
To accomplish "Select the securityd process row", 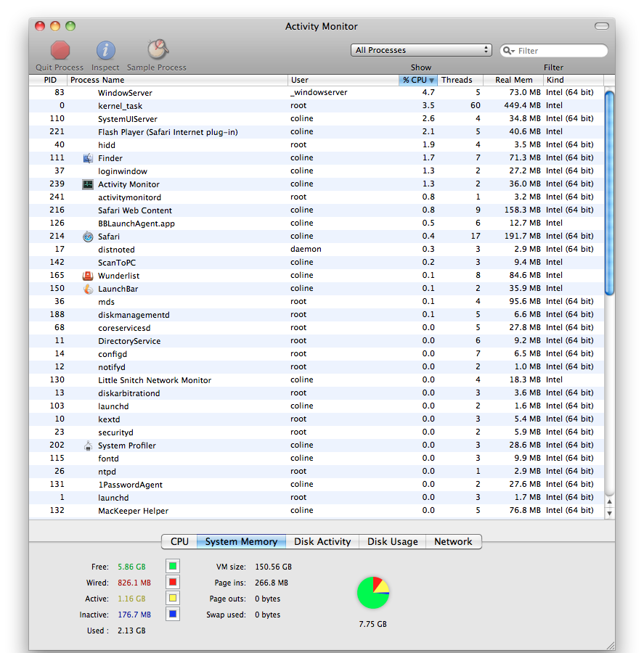I will 317,432.
